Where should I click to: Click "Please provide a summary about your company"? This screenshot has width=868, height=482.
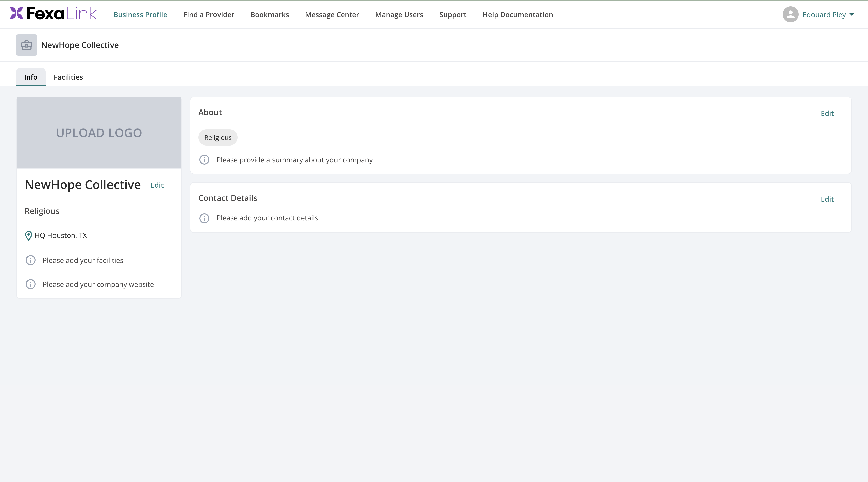click(295, 160)
